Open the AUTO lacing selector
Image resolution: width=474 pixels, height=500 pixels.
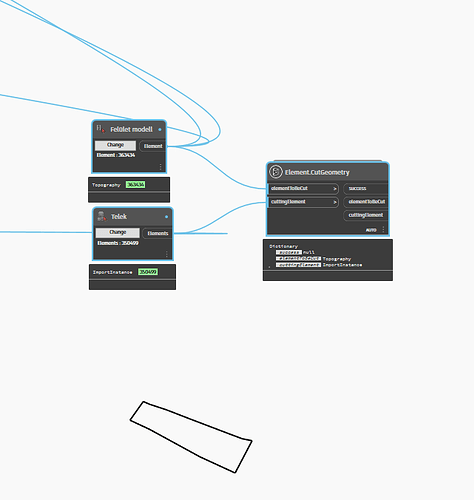371,230
